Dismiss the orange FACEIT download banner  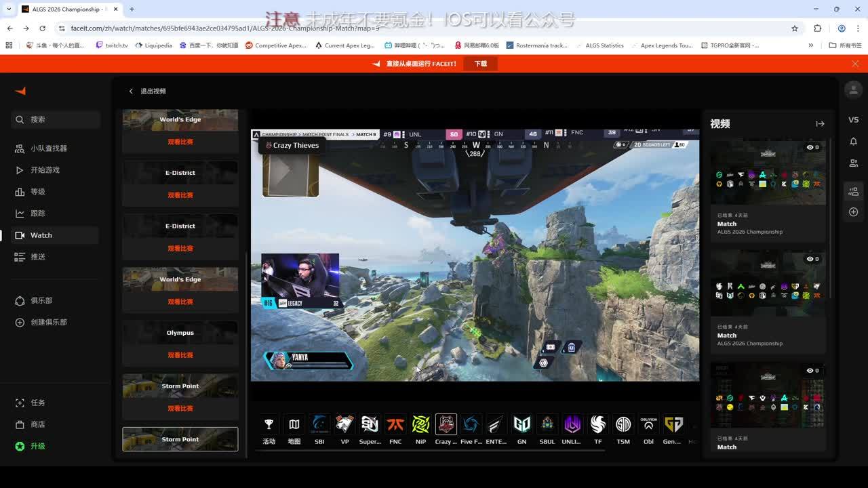[855, 64]
